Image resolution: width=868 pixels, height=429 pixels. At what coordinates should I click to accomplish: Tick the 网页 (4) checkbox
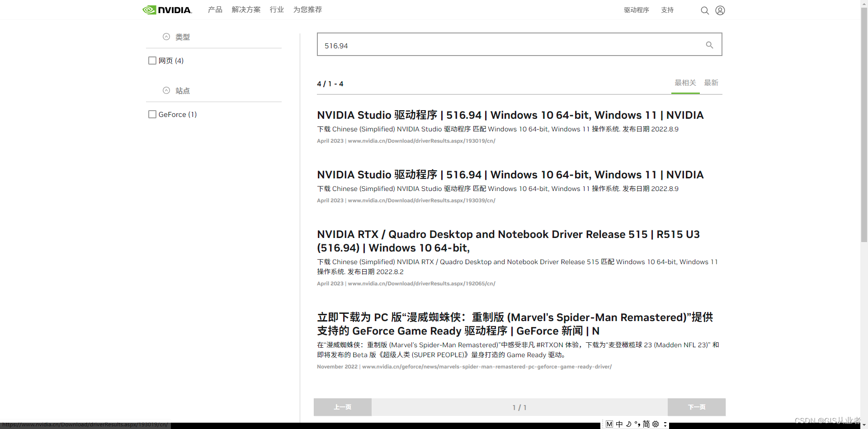pyautogui.click(x=152, y=61)
